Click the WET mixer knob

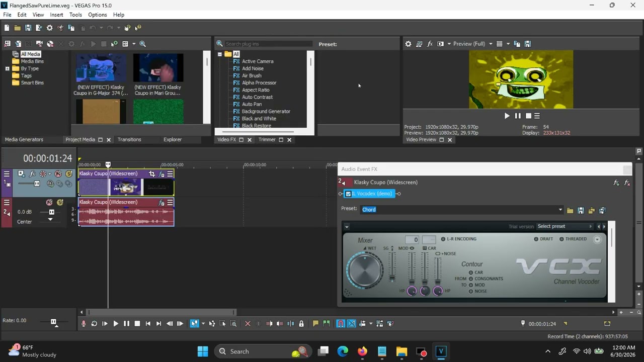[x=365, y=270]
